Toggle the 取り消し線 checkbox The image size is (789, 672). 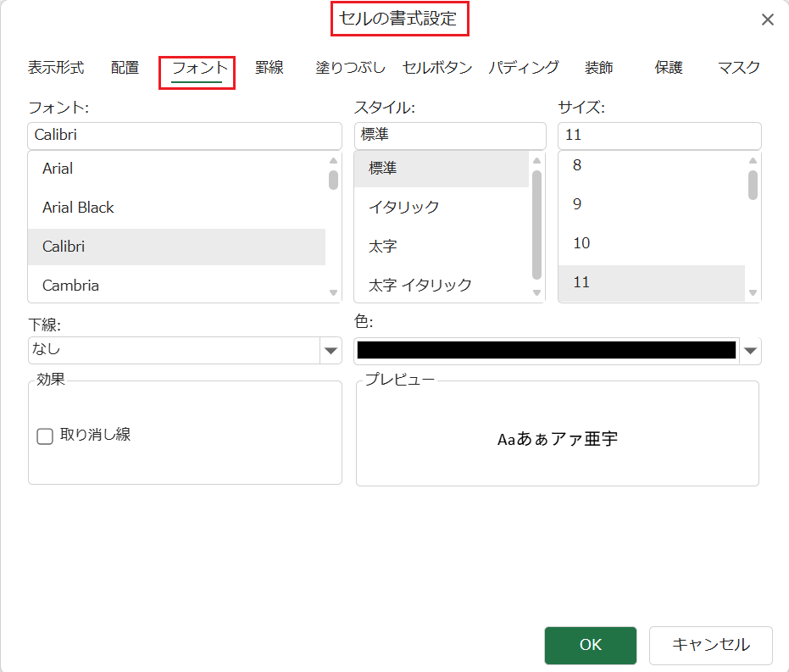click(x=45, y=436)
